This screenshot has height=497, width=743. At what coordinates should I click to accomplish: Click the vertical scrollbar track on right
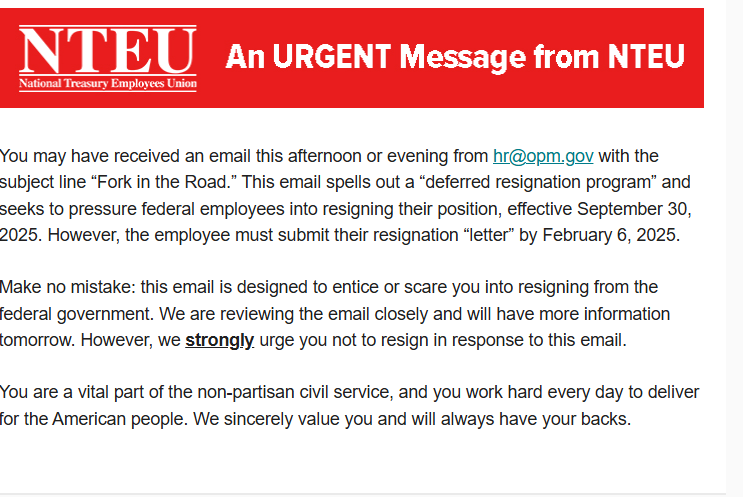(734, 248)
